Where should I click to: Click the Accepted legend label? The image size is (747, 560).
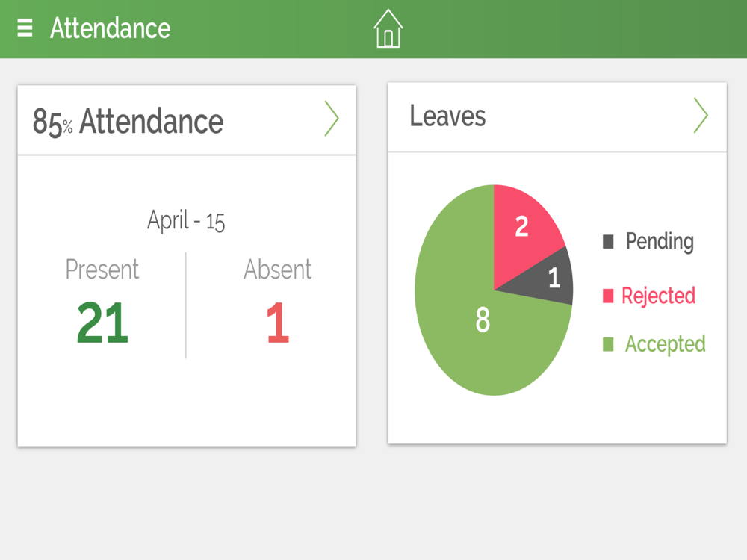coord(665,344)
